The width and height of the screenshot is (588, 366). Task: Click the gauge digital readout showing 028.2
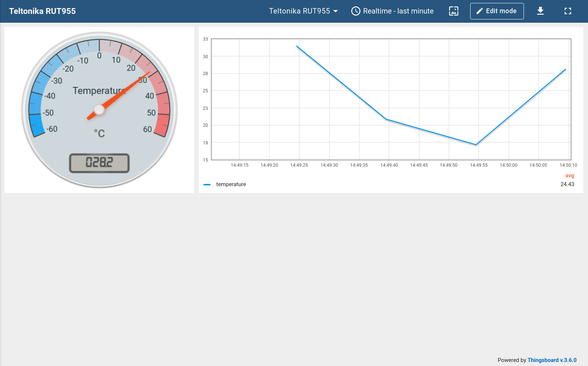99,163
